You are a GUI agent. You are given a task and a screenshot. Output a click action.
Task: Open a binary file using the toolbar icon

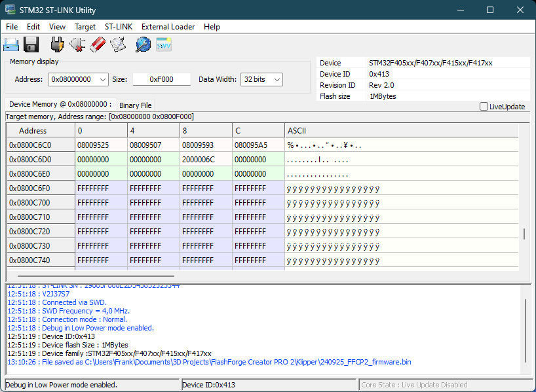[11, 44]
